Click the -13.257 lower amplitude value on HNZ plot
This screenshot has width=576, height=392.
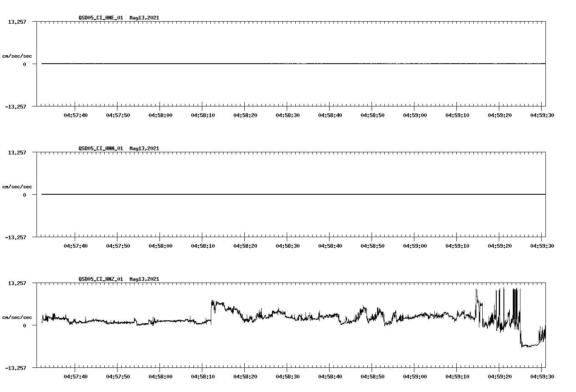click(x=15, y=367)
